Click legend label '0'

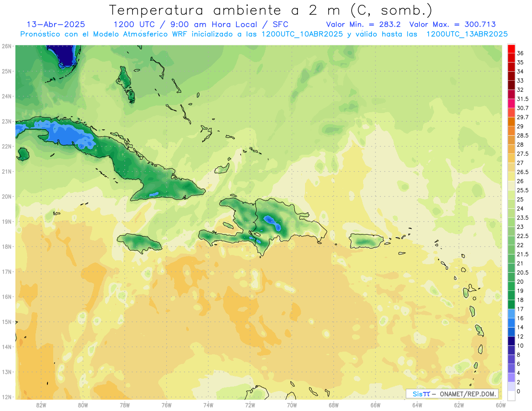point(519,391)
